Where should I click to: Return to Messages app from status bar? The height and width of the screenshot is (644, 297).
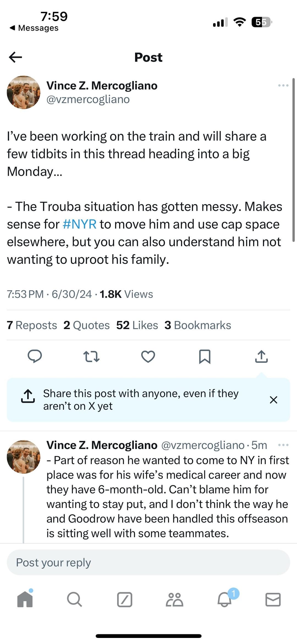34,28
